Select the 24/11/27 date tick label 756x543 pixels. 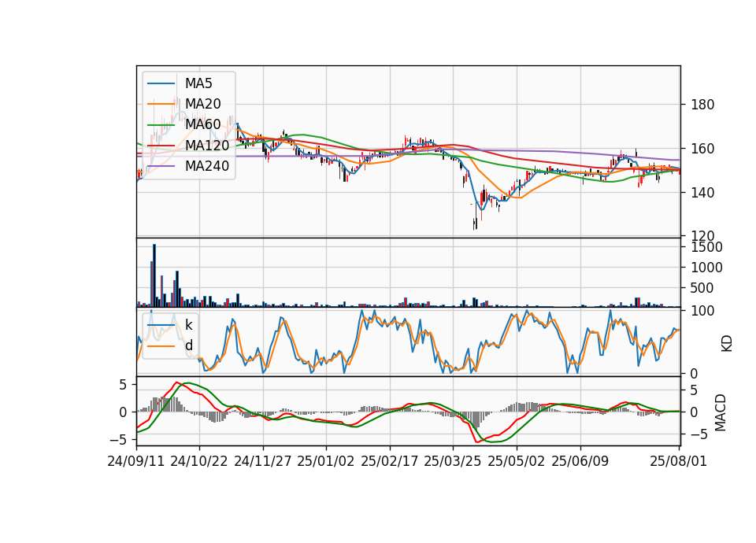(x=263, y=461)
